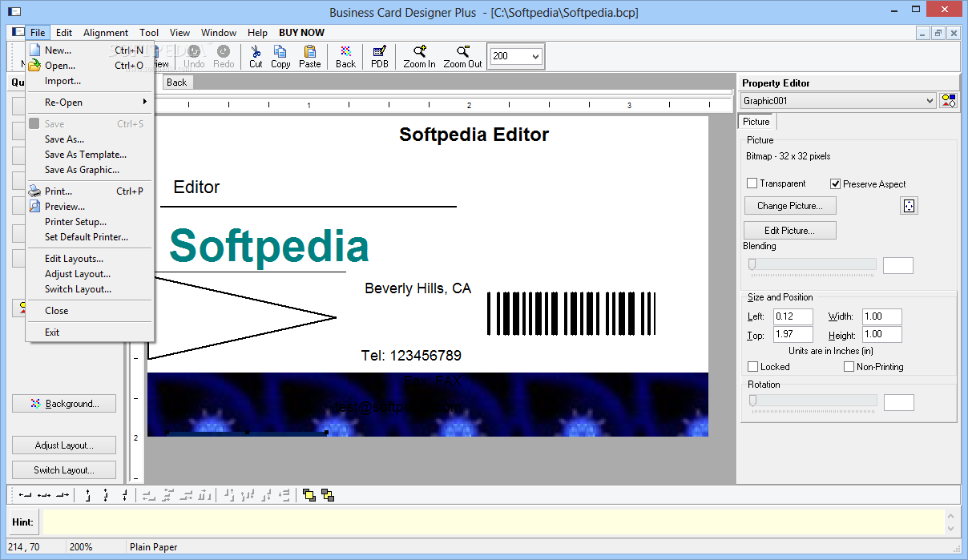This screenshot has width=968, height=560.
Task: Click the Adjust Layout... button in left panel
Action: point(64,445)
